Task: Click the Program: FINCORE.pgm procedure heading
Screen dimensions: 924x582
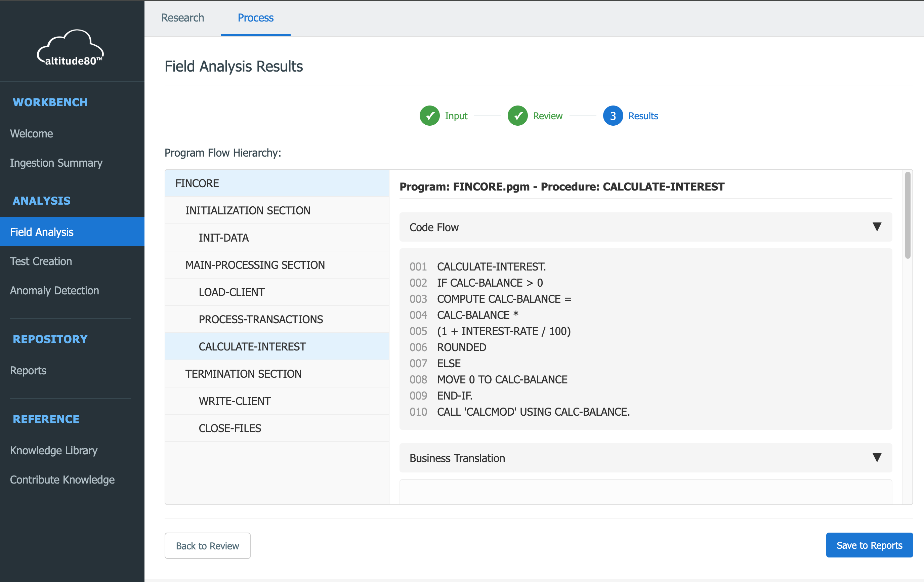Action: click(x=562, y=186)
